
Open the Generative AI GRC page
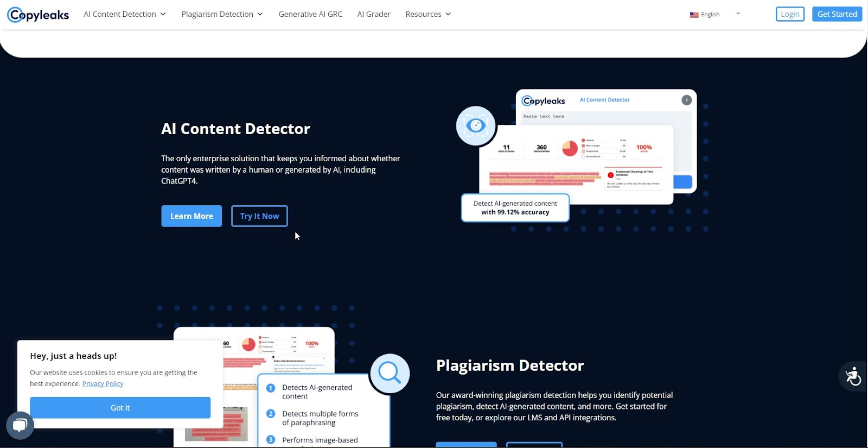(310, 14)
